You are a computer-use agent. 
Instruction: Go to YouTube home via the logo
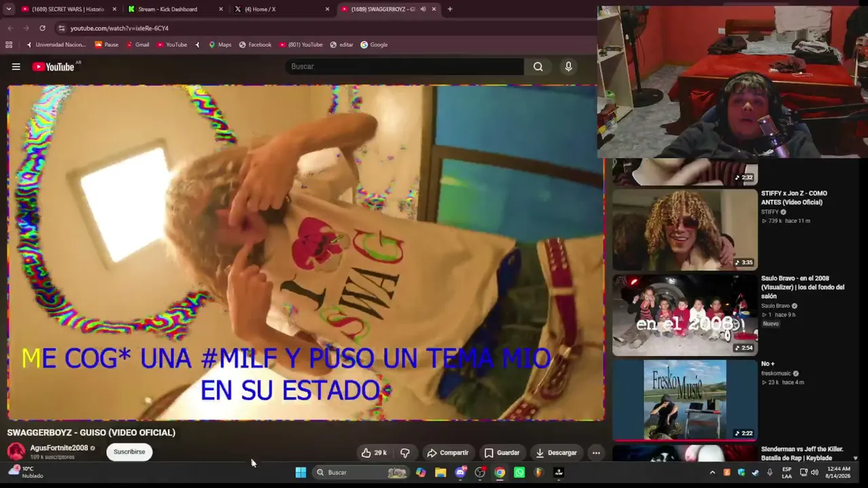point(53,66)
